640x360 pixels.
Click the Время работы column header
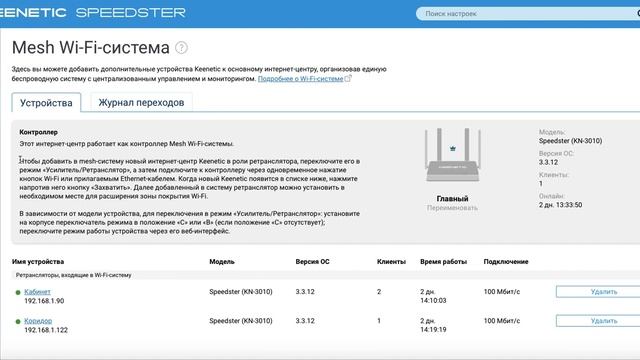pyautogui.click(x=443, y=262)
